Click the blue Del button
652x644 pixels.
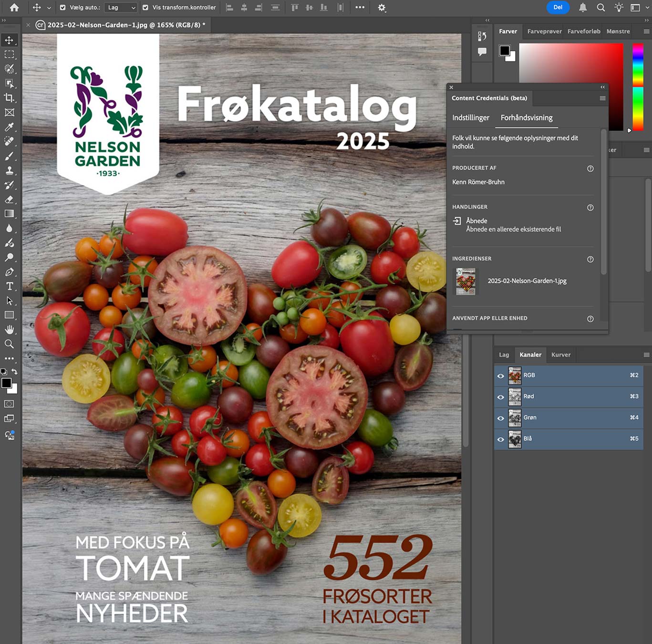coord(558,7)
